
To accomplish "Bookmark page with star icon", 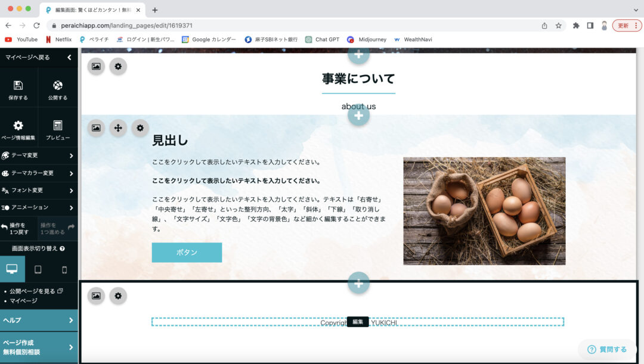I will (559, 26).
